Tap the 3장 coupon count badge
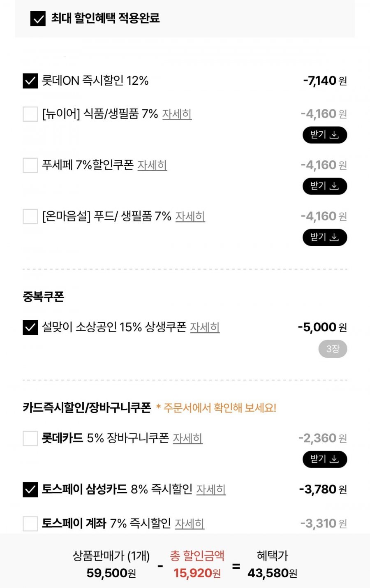Viewport: 370px width, 588px height. click(x=333, y=349)
